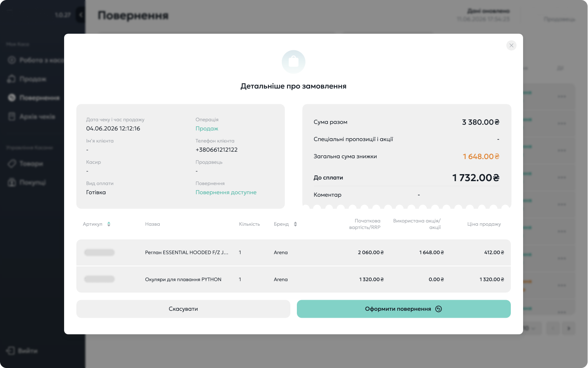
Task: Click the Готівка payment type value
Action: point(96,192)
